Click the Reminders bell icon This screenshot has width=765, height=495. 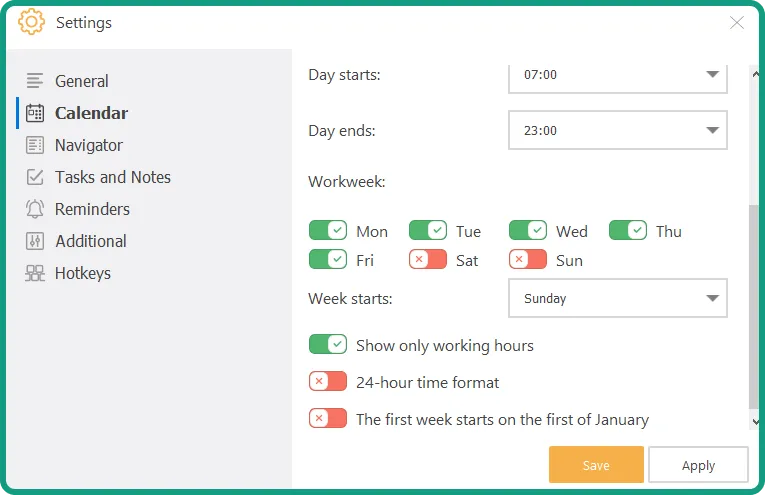click(35, 209)
